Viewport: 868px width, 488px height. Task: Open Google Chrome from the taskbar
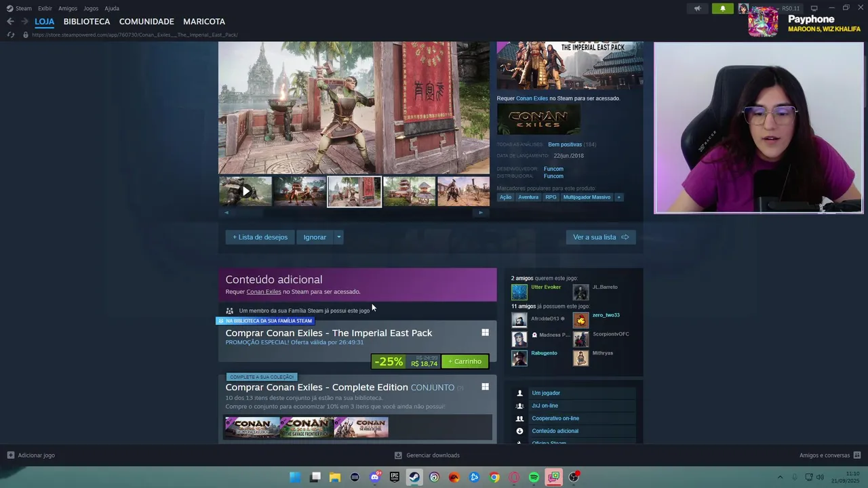(494, 477)
